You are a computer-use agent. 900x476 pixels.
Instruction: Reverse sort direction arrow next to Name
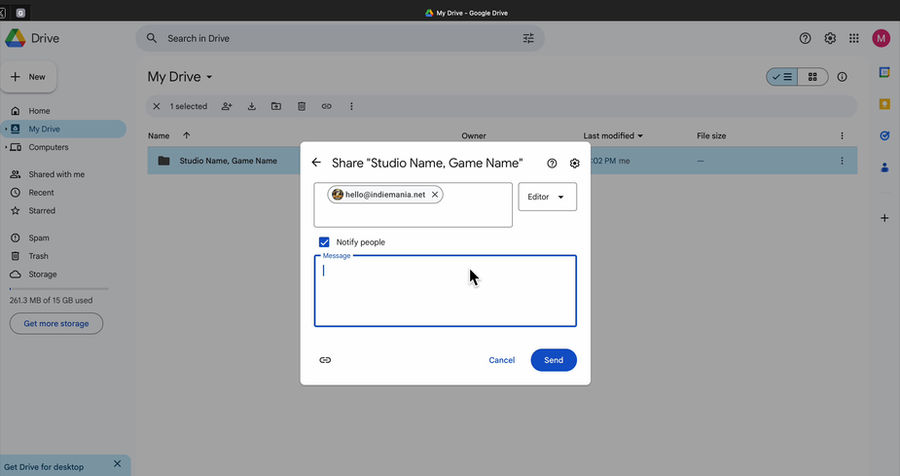tap(187, 136)
